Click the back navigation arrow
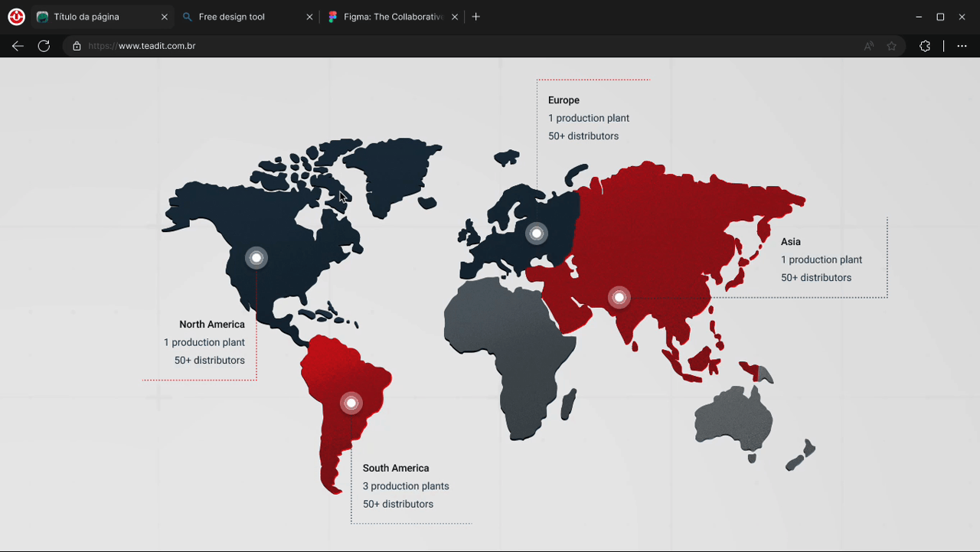 18,46
